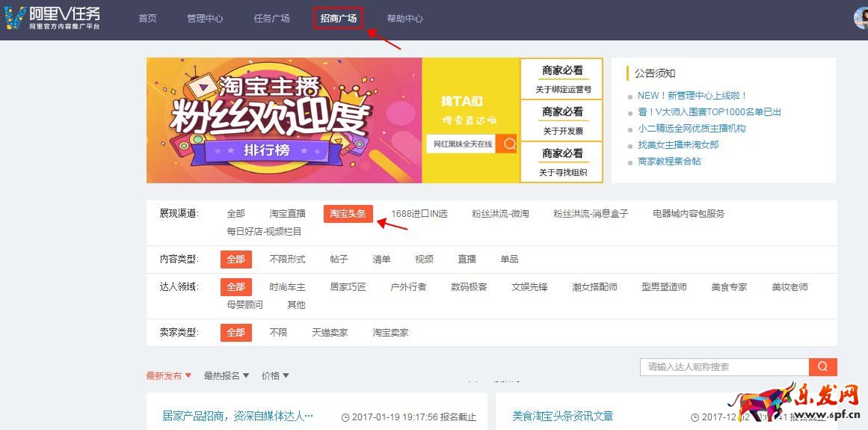The image size is (868, 430).
Task: Select 淘宝直播 channel filter
Action: [287, 214]
